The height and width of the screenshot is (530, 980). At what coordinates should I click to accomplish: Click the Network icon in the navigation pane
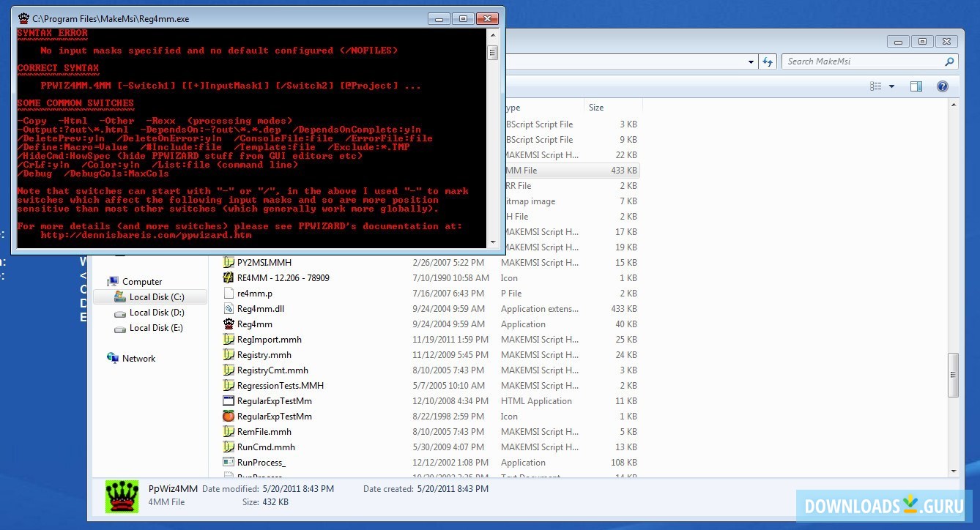coord(113,359)
